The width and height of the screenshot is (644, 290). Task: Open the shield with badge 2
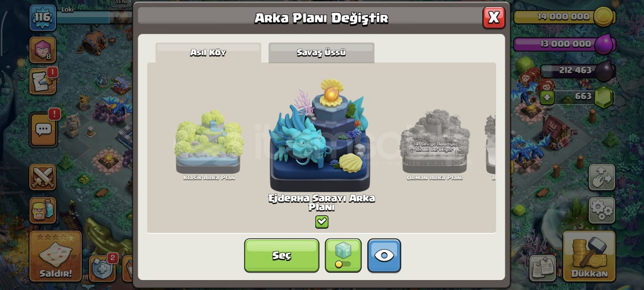point(103,268)
